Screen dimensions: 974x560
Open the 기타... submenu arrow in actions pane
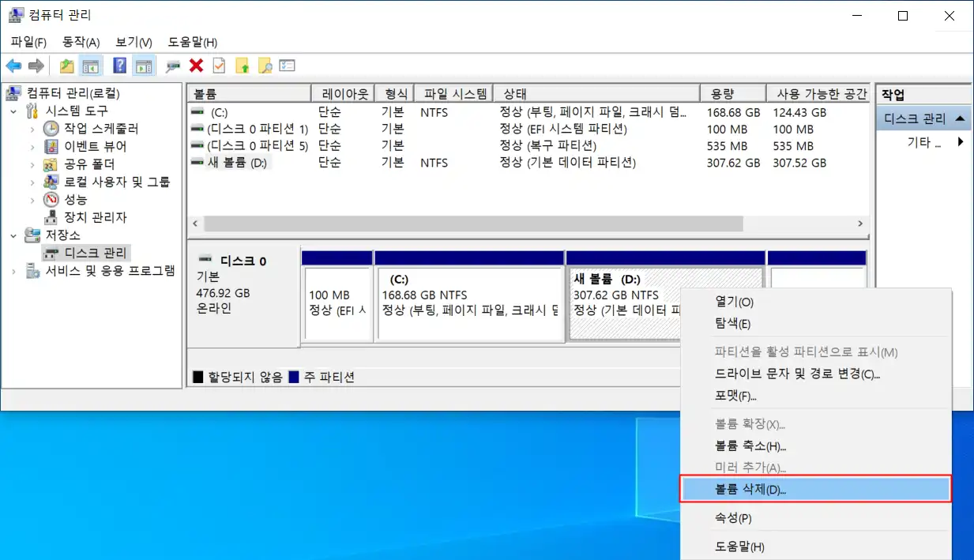coord(961,142)
